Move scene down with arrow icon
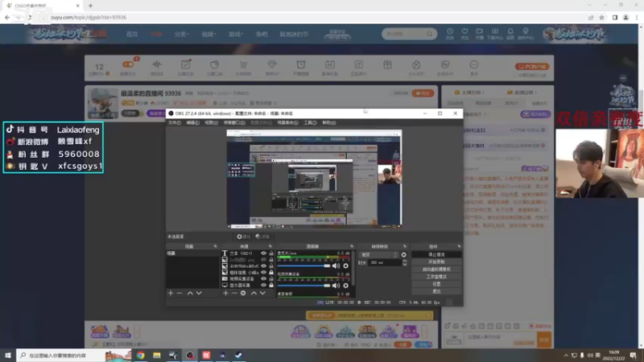The image size is (644, 362). click(x=199, y=293)
